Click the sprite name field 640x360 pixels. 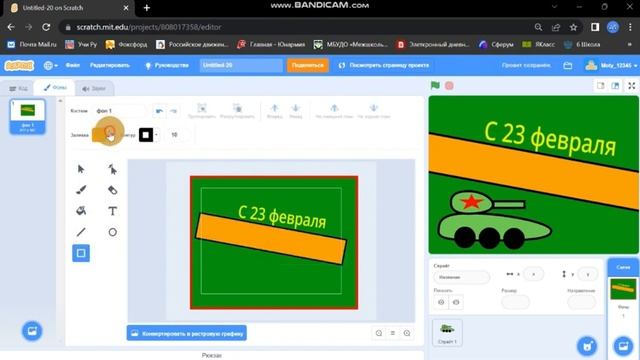pyautogui.click(x=462, y=277)
